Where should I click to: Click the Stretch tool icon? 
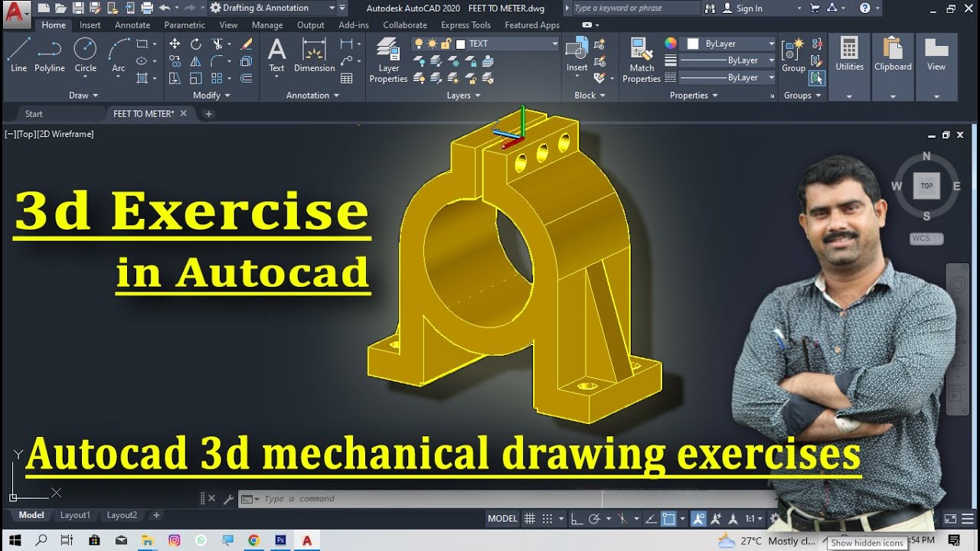[175, 78]
